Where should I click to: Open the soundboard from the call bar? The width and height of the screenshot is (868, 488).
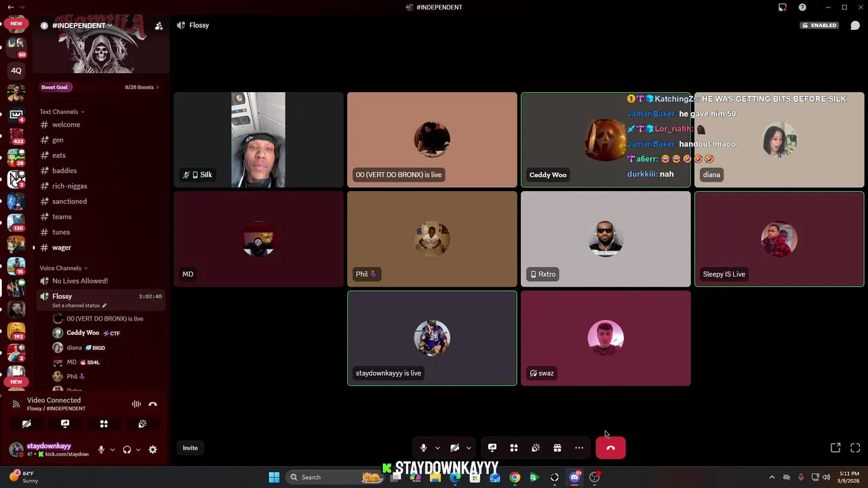click(536, 448)
